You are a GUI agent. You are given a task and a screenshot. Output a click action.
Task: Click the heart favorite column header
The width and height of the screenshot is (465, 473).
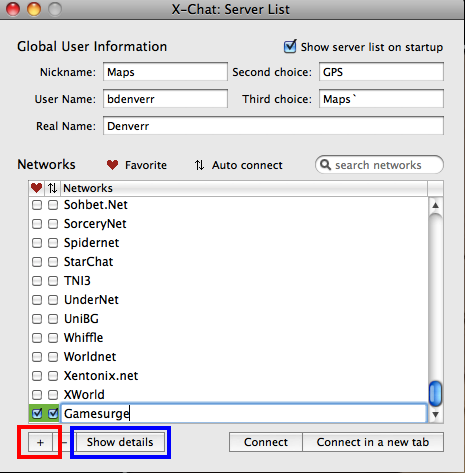36,188
